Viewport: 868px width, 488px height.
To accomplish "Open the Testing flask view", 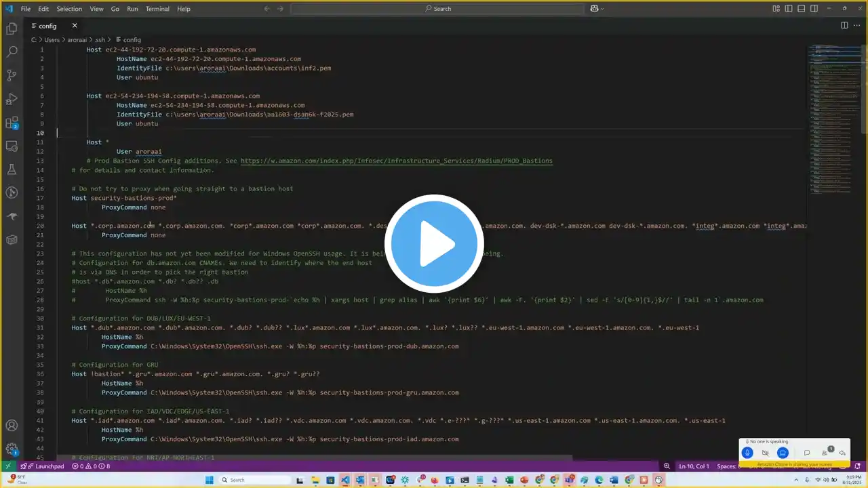I will click(12, 169).
